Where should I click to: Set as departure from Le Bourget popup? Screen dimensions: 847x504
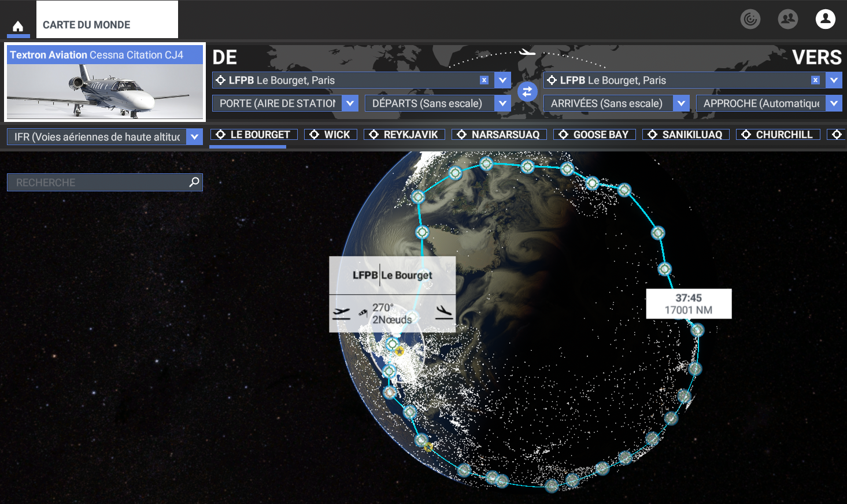tap(341, 313)
